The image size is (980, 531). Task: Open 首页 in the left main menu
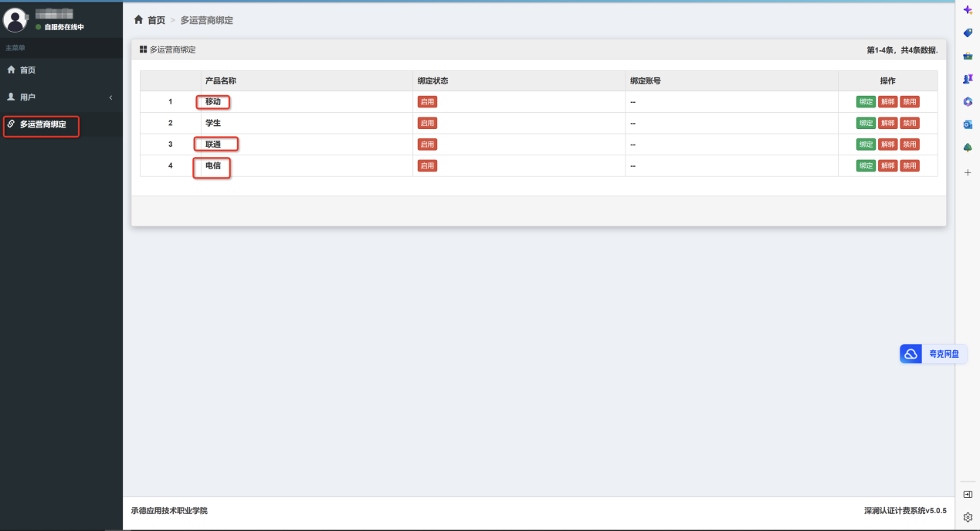[x=27, y=70]
